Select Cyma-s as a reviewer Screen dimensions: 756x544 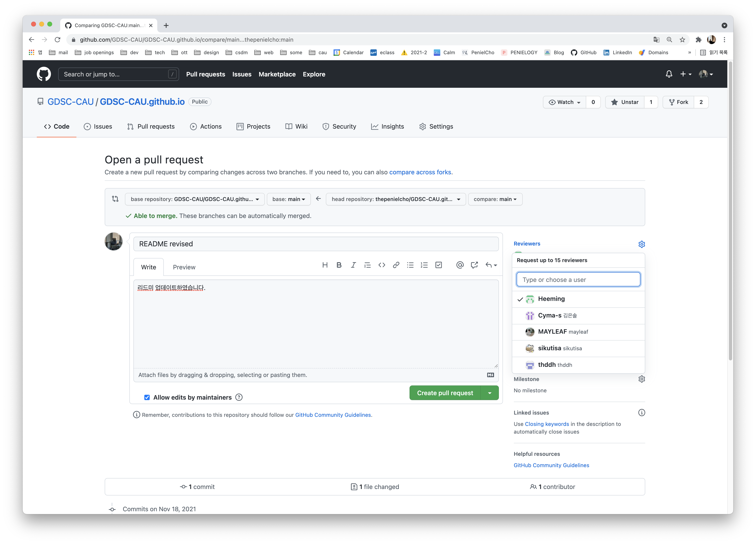578,315
